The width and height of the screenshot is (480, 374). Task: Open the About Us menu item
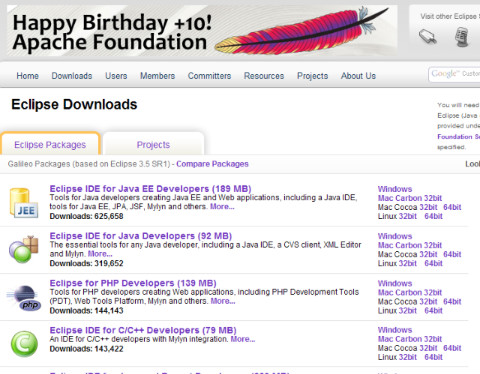point(358,76)
